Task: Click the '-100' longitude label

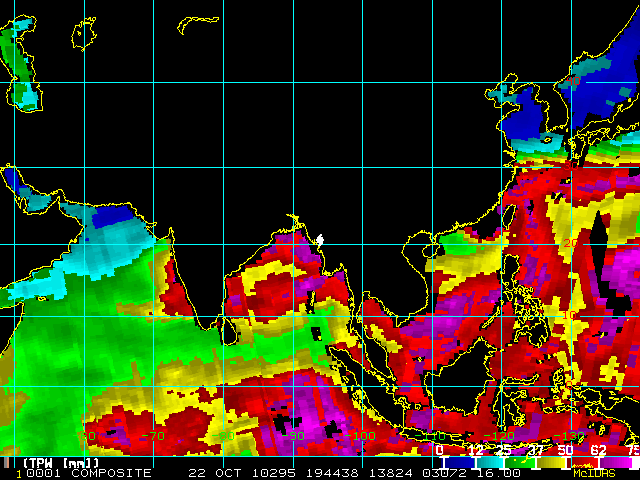Action: click(360, 436)
